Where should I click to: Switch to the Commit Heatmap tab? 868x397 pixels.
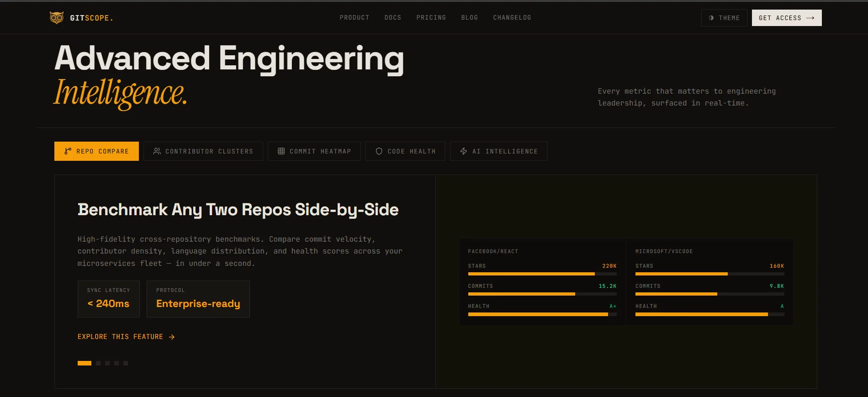pyautogui.click(x=314, y=151)
